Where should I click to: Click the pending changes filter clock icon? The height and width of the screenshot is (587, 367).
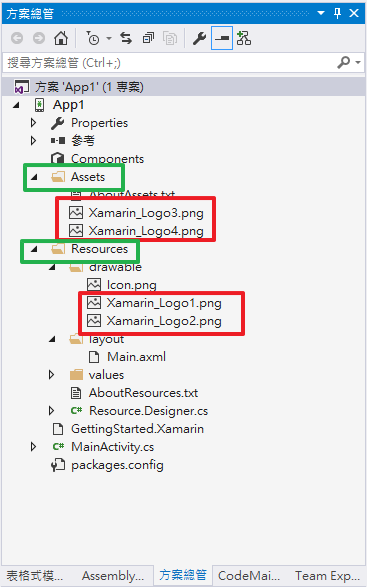pos(93,38)
